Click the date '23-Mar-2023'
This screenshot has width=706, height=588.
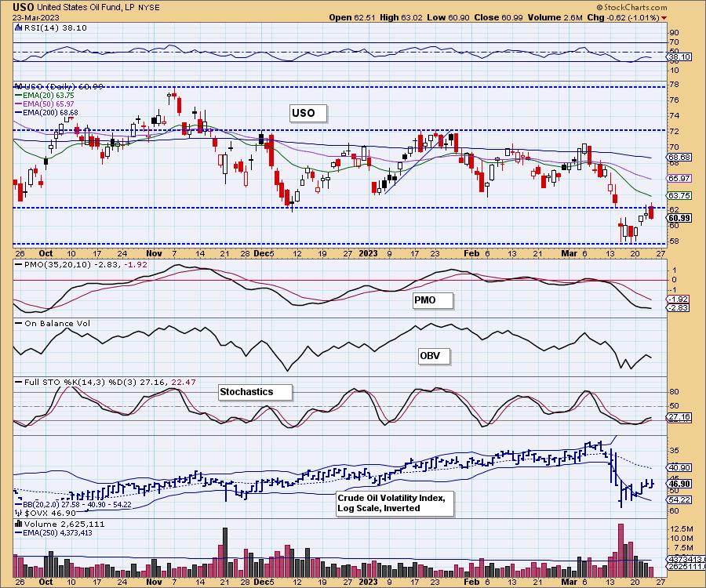coord(35,17)
